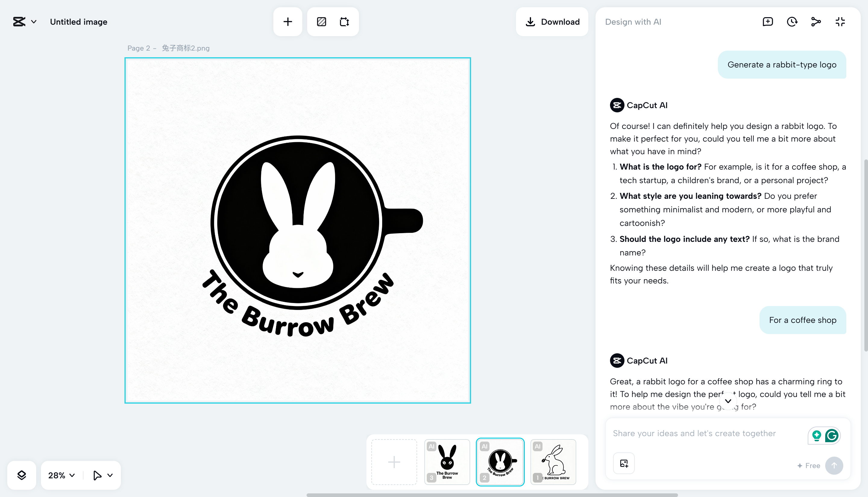Click the green lightbulb suggestion icon
The height and width of the screenshot is (497, 868).
tap(816, 436)
